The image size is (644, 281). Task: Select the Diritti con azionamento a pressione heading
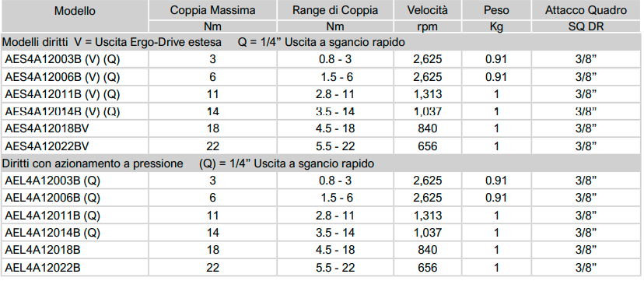point(93,163)
